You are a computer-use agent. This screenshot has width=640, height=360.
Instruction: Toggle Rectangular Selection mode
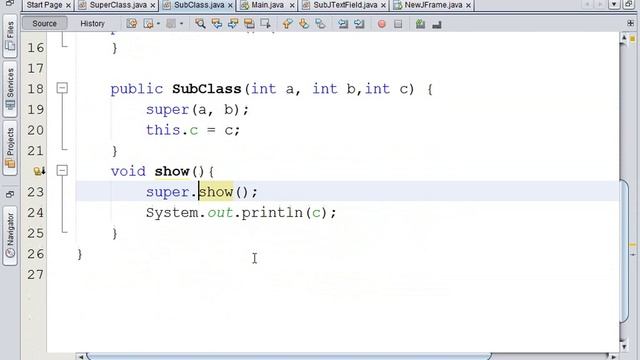pos(265,24)
